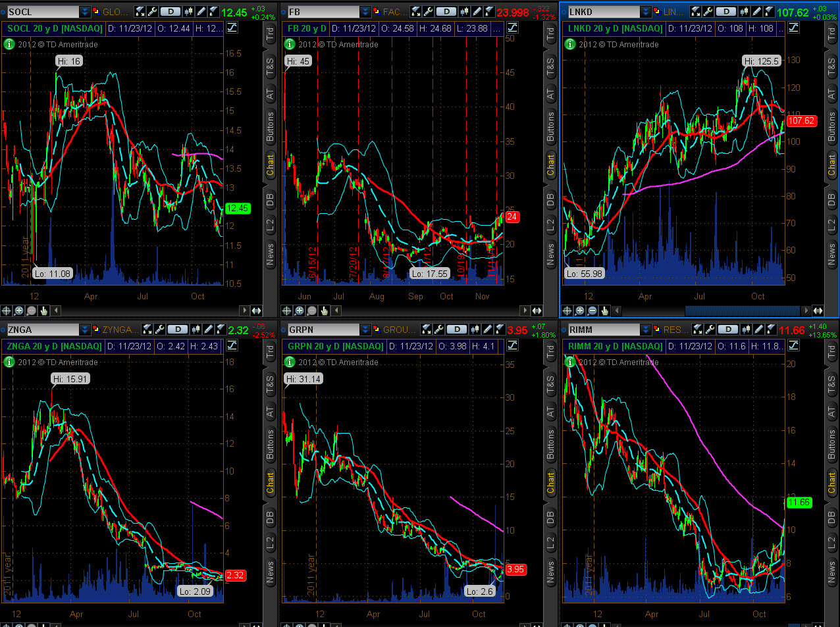Image resolution: width=840 pixels, height=627 pixels.
Task: Click the D timeframe button on GRPN chart
Action: coord(457,330)
